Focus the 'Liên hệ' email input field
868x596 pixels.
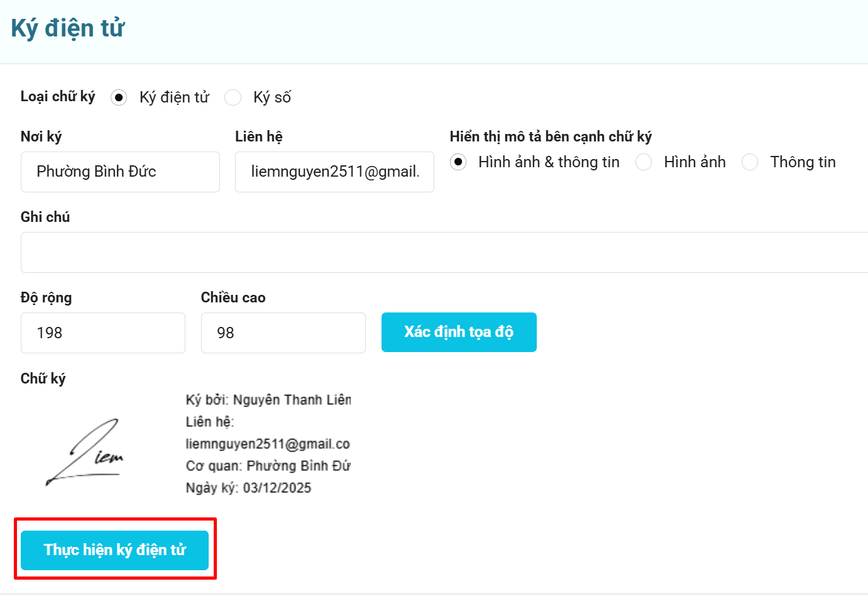point(334,172)
